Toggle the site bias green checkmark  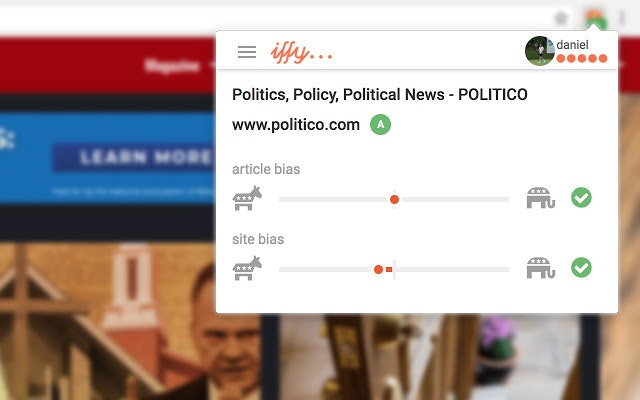[x=581, y=268]
